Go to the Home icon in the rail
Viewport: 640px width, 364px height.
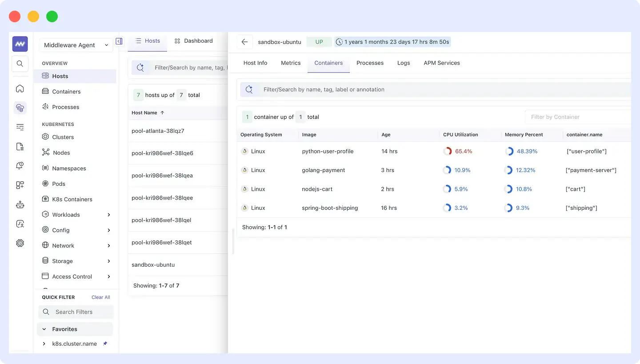coord(20,88)
